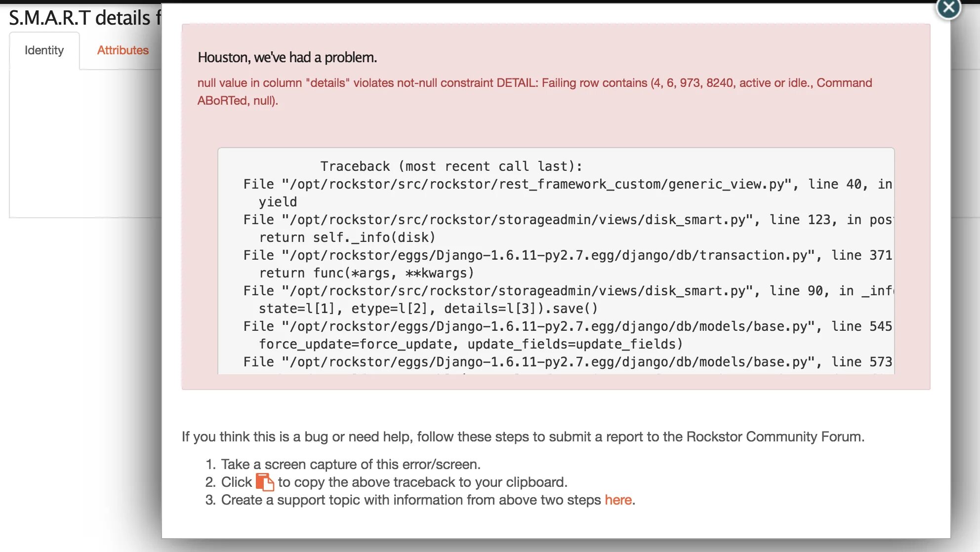
Task: Click 'return self._info(disk)' code line
Action: 347,237
